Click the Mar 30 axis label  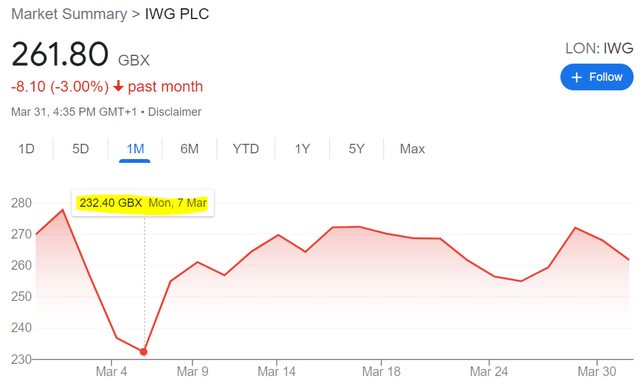pyautogui.click(x=597, y=372)
